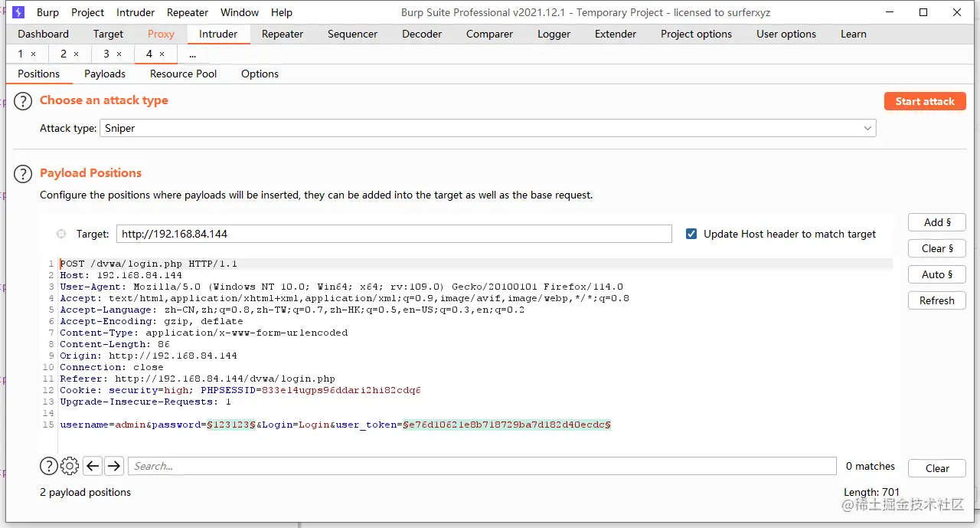Switch to the Extender tab
Viewport: 980px width, 528px height.
point(616,34)
